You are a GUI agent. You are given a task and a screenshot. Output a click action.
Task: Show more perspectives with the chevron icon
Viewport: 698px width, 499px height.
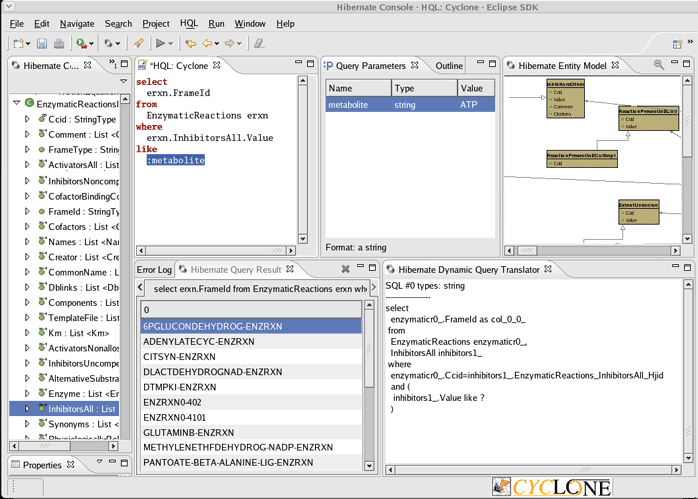690,41
